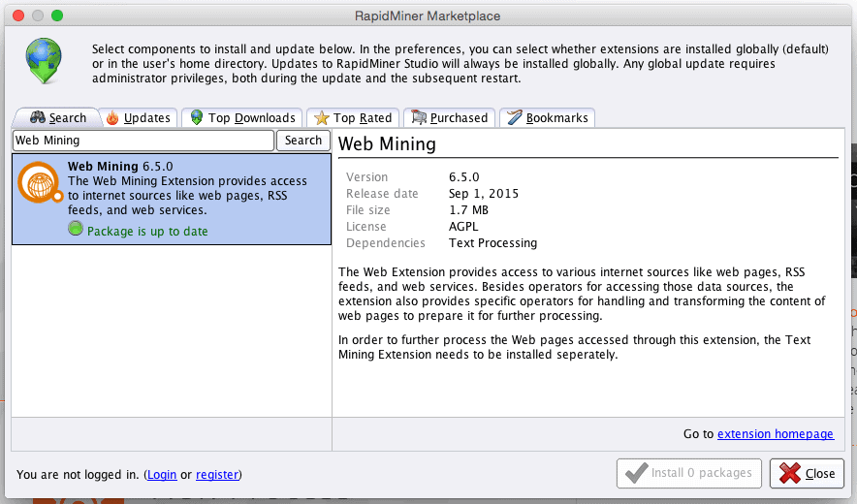Click the 'Package is up to date' text
Viewport: 857px width, 504px height.
click(x=147, y=232)
